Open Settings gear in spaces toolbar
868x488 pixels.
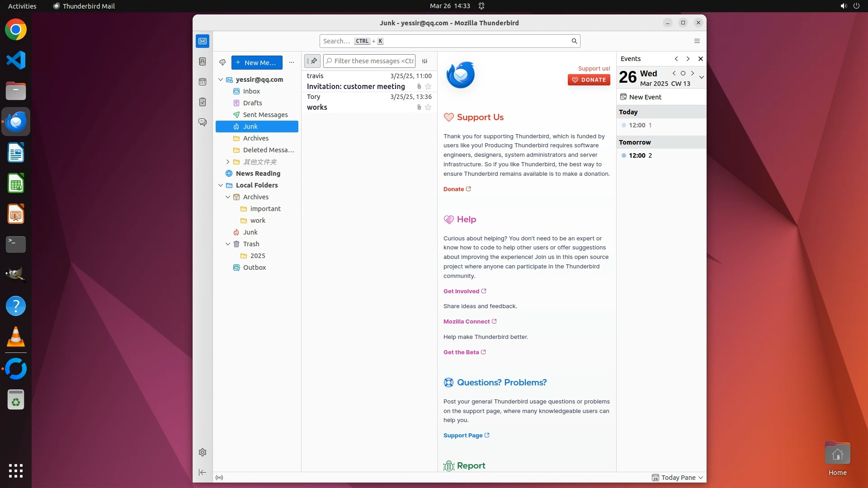pyautogui.click(x=202, y=452)
